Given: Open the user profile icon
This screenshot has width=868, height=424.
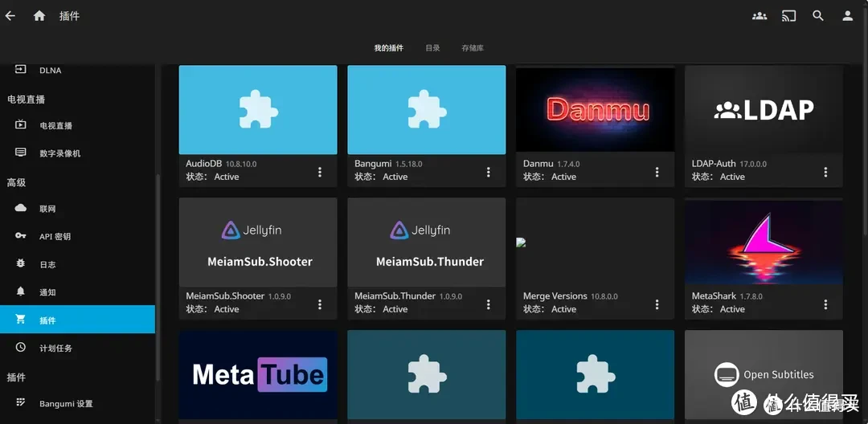Looking at the screenshot, I should pyautogui.click(x=848, y=16).
